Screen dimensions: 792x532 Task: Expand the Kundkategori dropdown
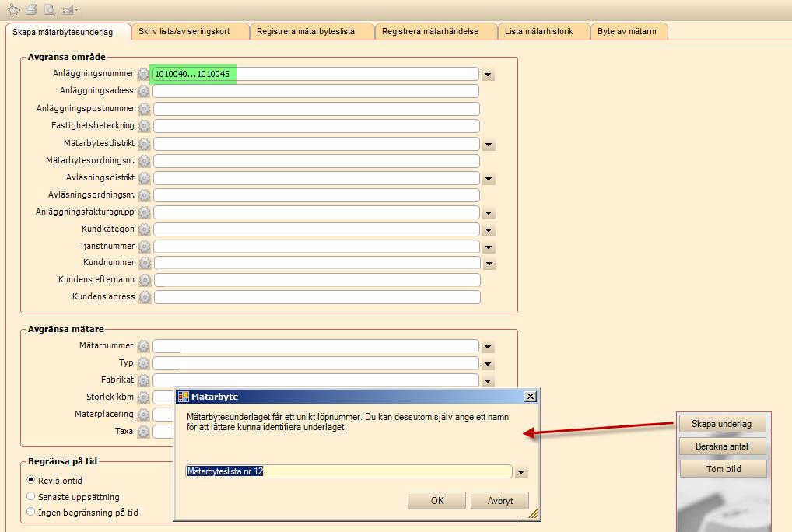(x=489, y=231)
